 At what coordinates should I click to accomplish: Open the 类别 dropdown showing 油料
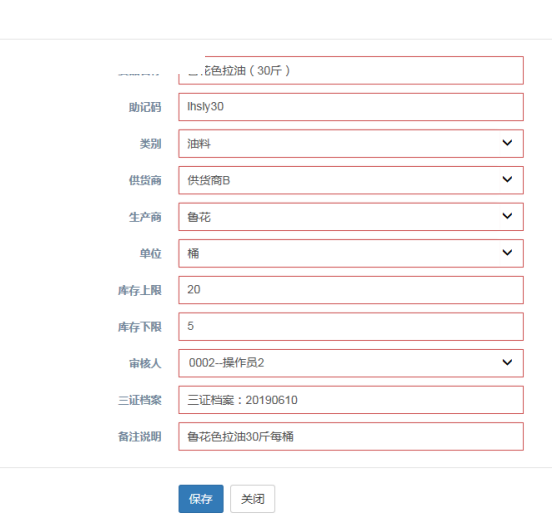tap(351, 143)
